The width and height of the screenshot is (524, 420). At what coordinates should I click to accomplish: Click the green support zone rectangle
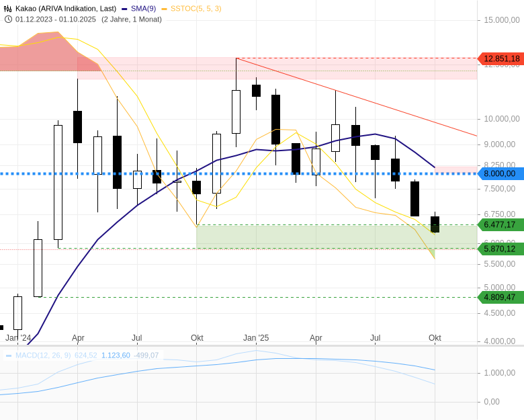[314, 237]
